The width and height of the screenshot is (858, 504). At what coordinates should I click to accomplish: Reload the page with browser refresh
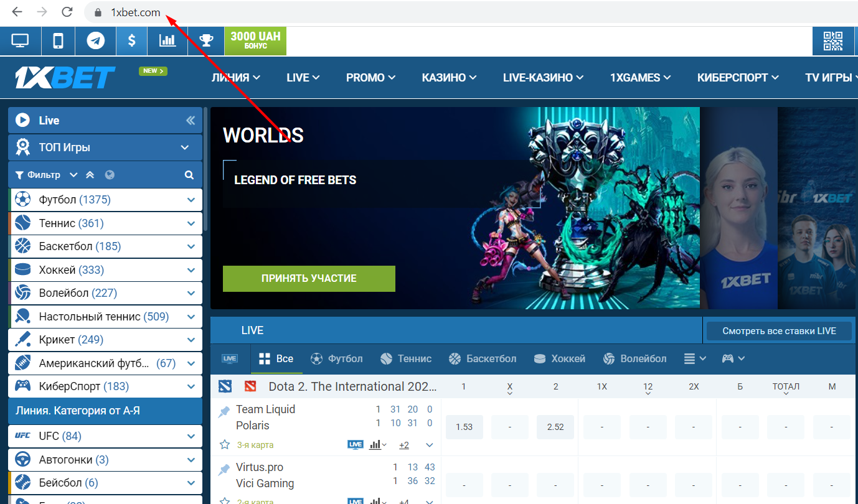(x=67, y=12)
